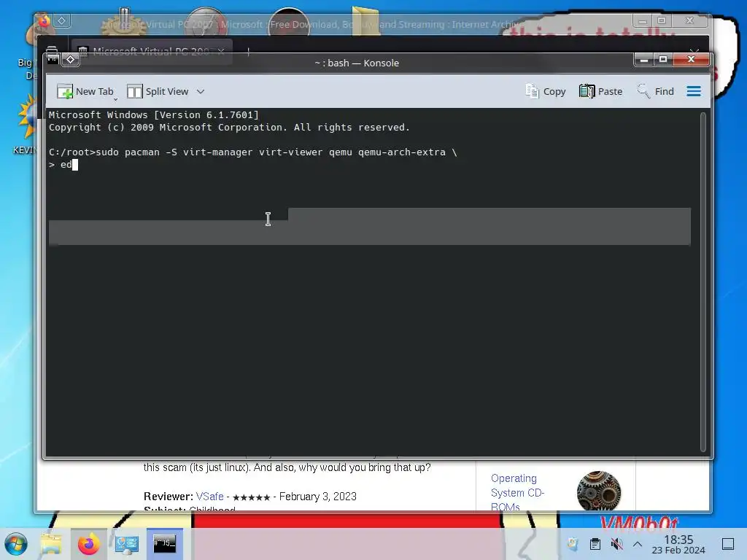Open the Konsole hamburger menu
Viewport: 747px width, 560px height.
(694, 91)
